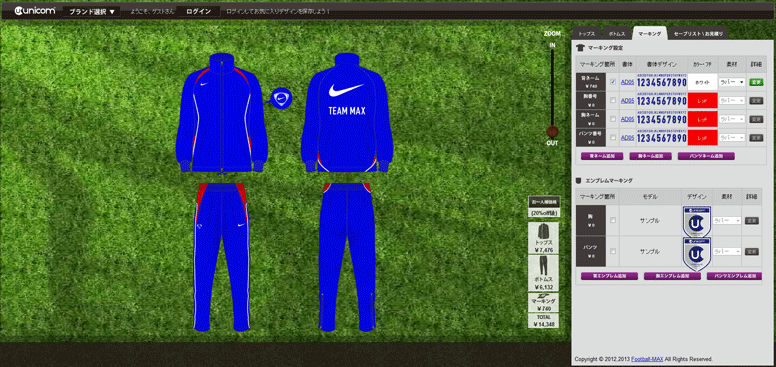Screen dimensions: 776x367
Task: Click the login button
Action: pos(198,11)
